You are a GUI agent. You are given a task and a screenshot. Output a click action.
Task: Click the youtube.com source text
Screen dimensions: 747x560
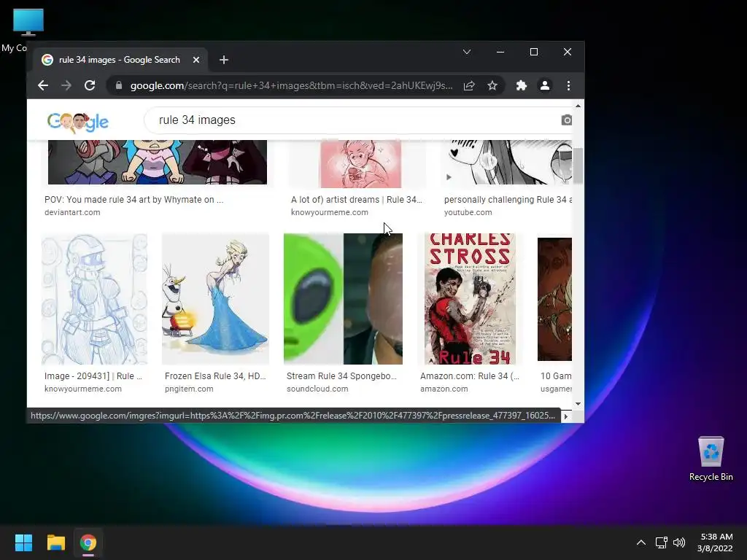click(468, 212)
